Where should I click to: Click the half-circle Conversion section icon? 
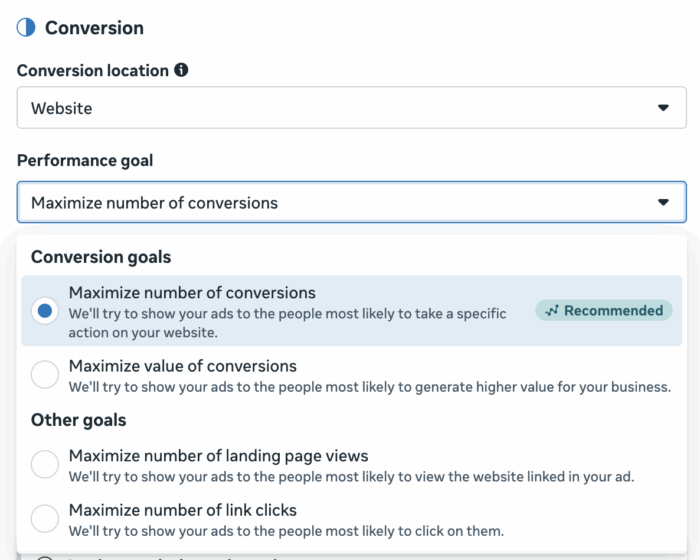tap(26, 28)
